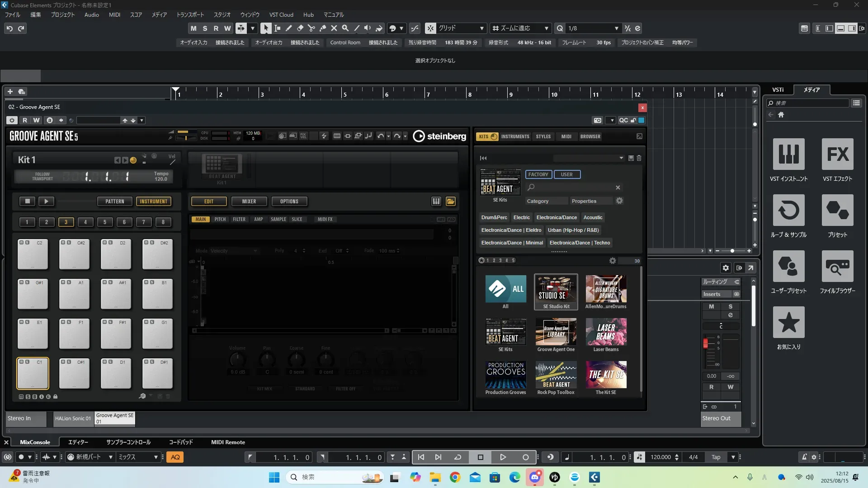Viewport: 868px width, 488px height.
Task: Select the Laser Beams kit thumbnail
Action: (x=606, y=332)
